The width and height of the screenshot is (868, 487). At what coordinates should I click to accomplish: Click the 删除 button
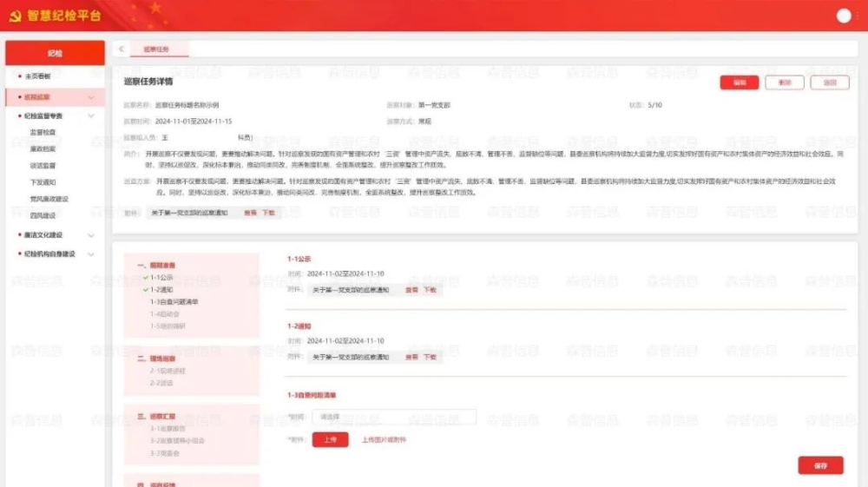point(785,82)
